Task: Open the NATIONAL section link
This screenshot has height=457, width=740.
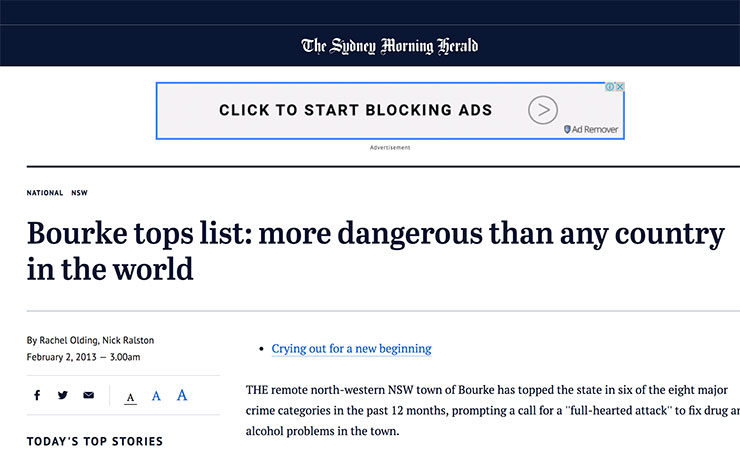Action: [x=45, y=193]
